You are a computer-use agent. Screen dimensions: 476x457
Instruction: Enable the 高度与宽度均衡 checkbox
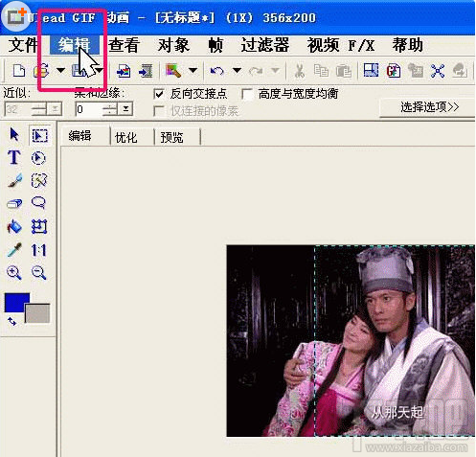pyautogui.click(x=247, y=94)
